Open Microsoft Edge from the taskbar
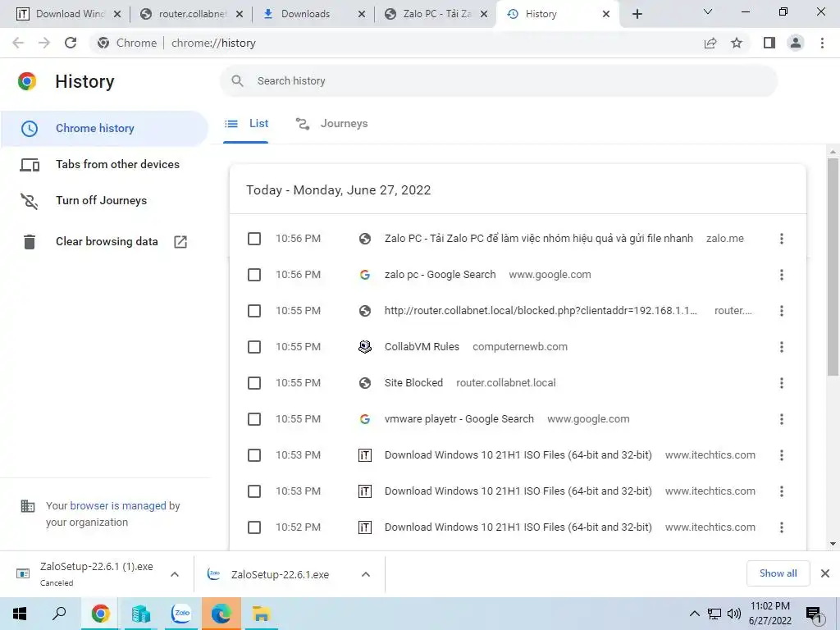 [x=221, y=614]
